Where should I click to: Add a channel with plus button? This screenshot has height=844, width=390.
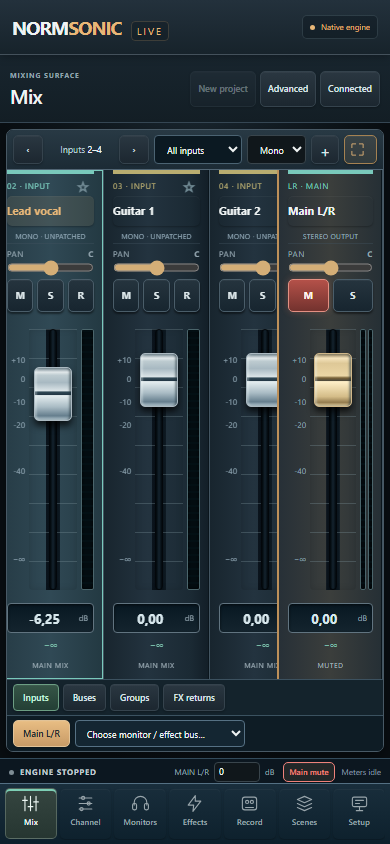click(325, 150)
